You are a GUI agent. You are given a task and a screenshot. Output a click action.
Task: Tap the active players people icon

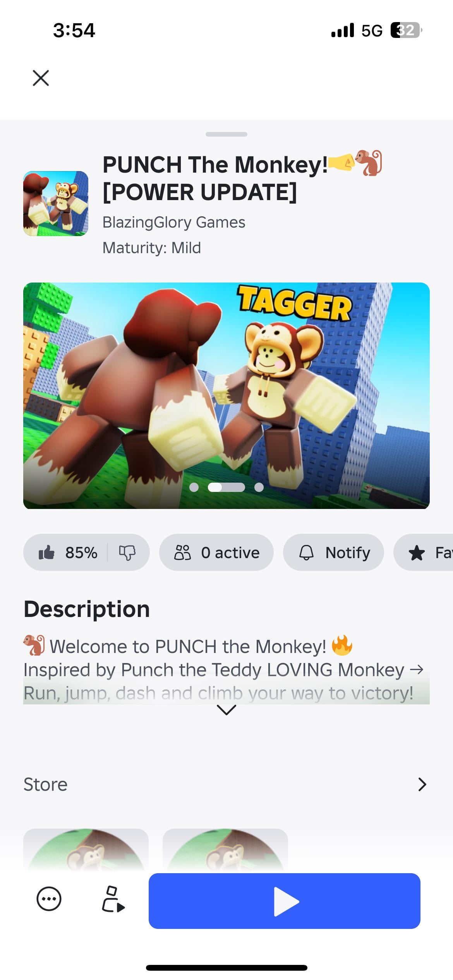[182, 552]
